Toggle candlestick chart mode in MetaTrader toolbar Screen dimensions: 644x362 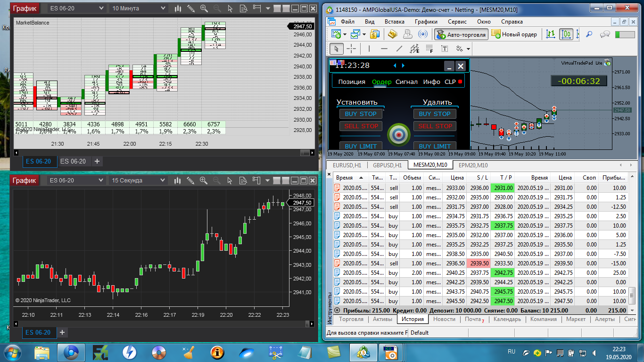[566, 34]
